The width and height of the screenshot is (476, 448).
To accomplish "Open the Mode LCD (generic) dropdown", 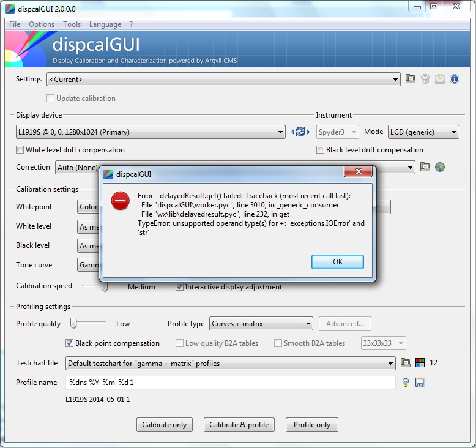I will tap(423, 132).
